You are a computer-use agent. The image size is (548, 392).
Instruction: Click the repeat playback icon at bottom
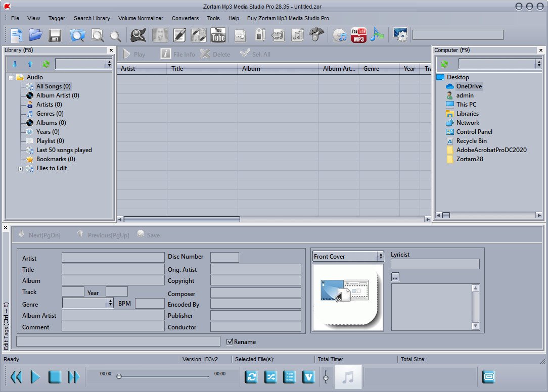click(251, 376)
